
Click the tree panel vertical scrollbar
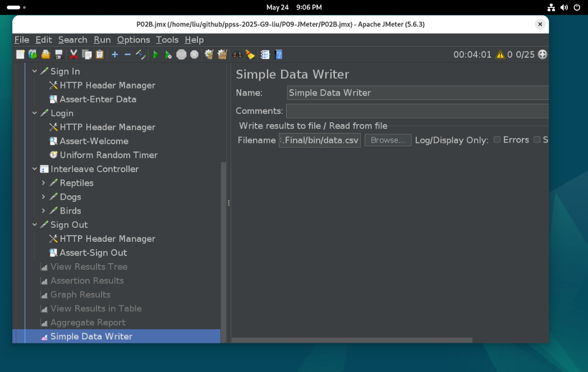223,252
